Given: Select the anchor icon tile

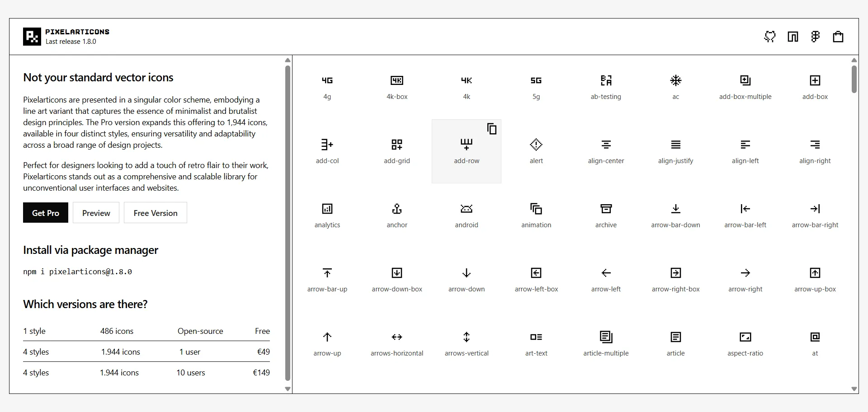Looking at the screenshot, I should coord(397,215).
